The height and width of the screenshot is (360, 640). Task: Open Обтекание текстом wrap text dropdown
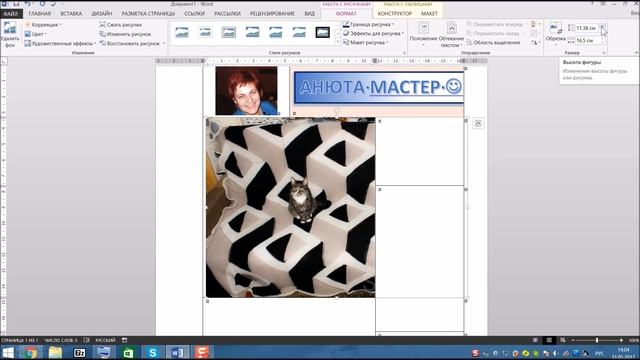(x=451, y=34)
